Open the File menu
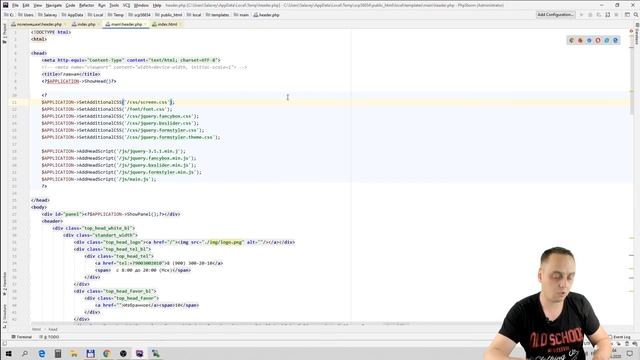 [15, 5]
